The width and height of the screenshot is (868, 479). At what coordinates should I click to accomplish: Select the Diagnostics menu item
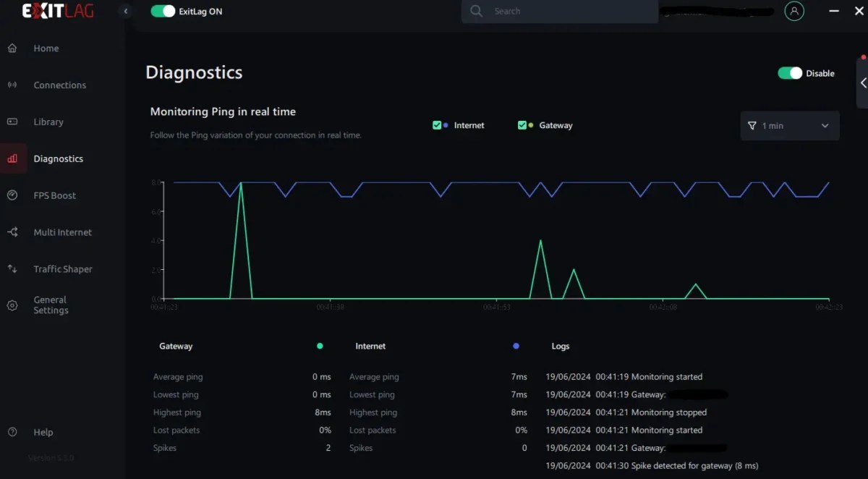[59, 158]
